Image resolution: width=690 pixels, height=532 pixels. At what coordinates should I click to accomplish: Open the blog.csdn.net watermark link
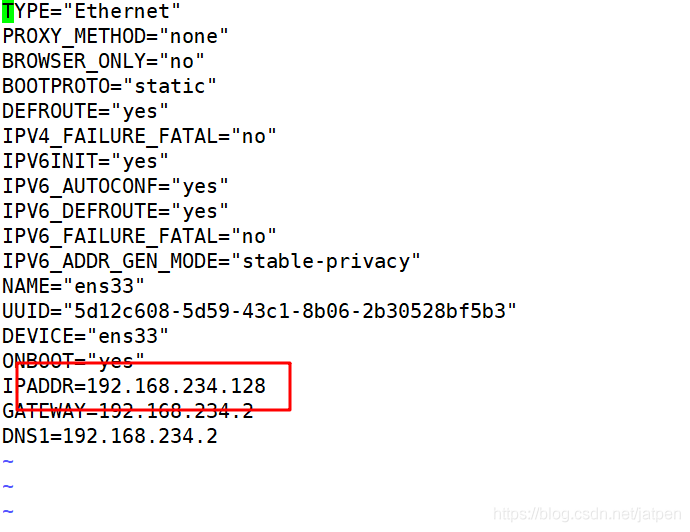[587, 514]
